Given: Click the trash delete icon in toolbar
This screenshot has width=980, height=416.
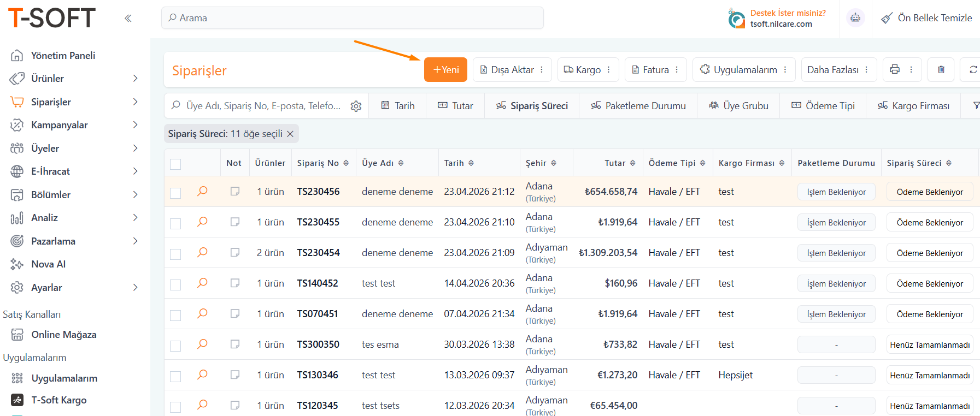Looking at the screenshot, I should pos(941,69).
